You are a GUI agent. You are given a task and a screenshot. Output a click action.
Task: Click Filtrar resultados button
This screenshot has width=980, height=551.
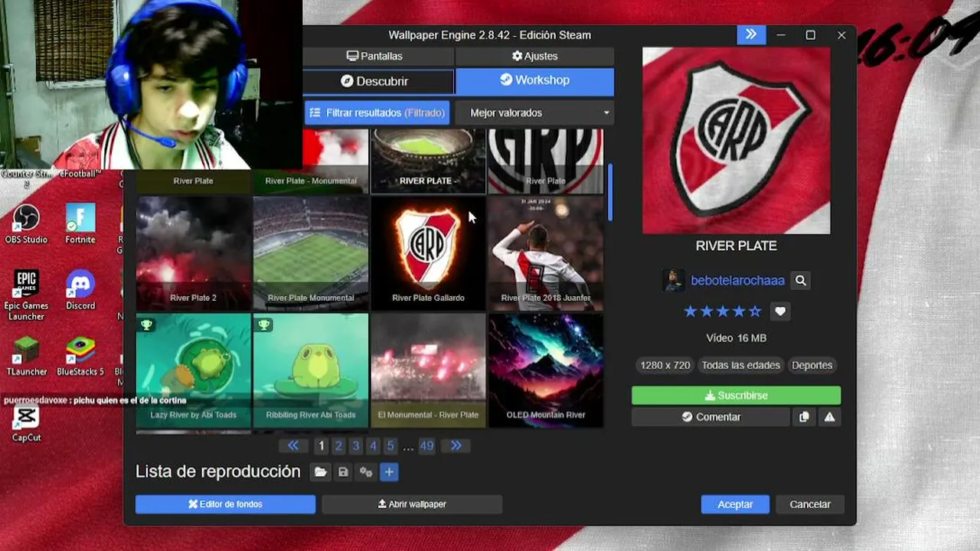(x=377, y=112)
